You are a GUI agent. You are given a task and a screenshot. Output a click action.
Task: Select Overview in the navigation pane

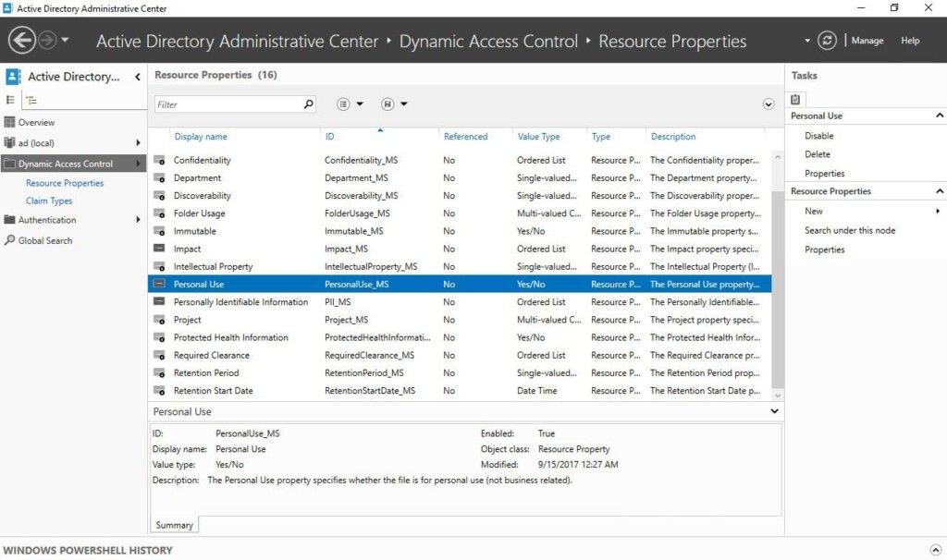(36, 123)
